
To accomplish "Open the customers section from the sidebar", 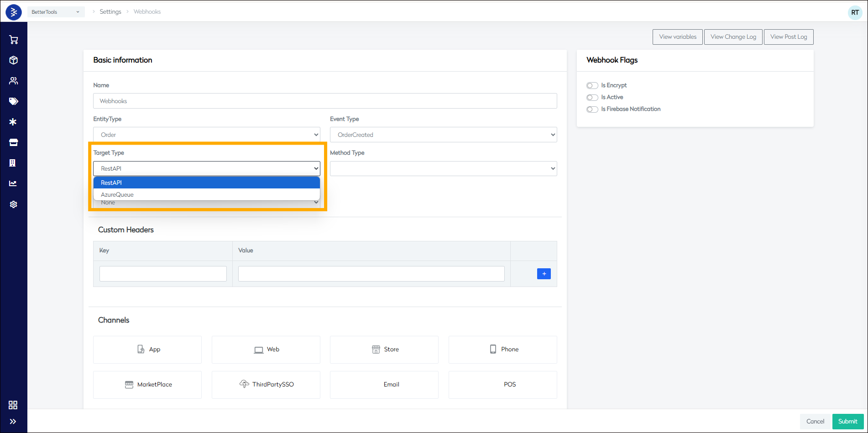I will pyautogui.click(x=14, y=80).
